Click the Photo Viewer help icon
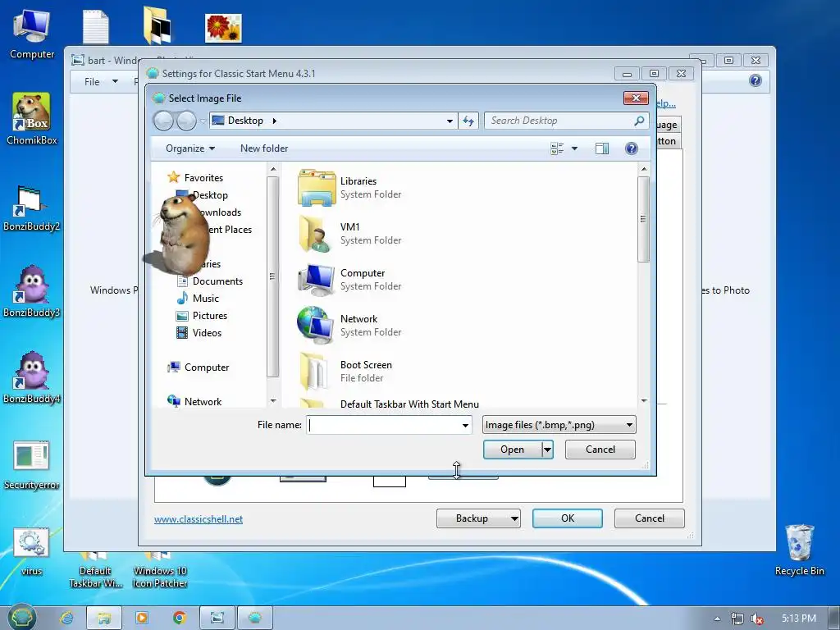 coord(756,81)
